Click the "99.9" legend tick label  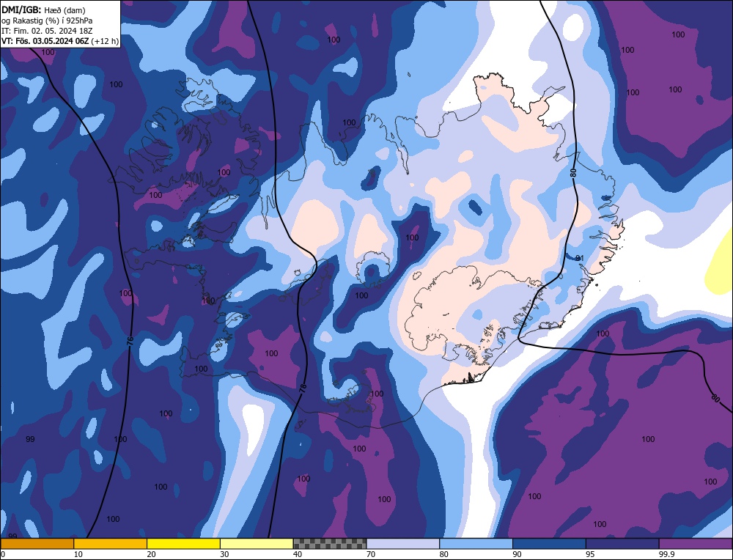click(x=666, y=554)
